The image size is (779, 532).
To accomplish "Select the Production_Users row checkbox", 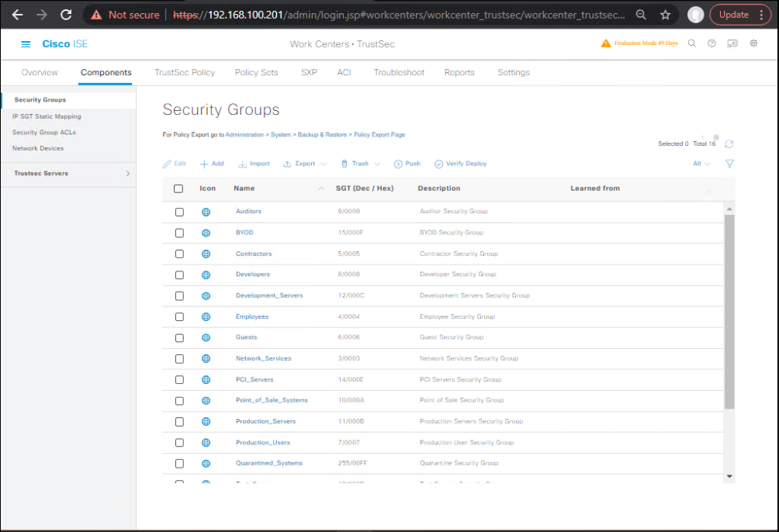I will [x=179, y=443].
